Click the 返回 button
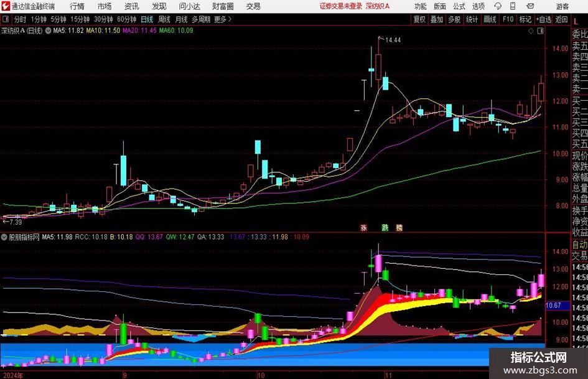The height and width of the screenshot is (379, 588). coord(561,19)
